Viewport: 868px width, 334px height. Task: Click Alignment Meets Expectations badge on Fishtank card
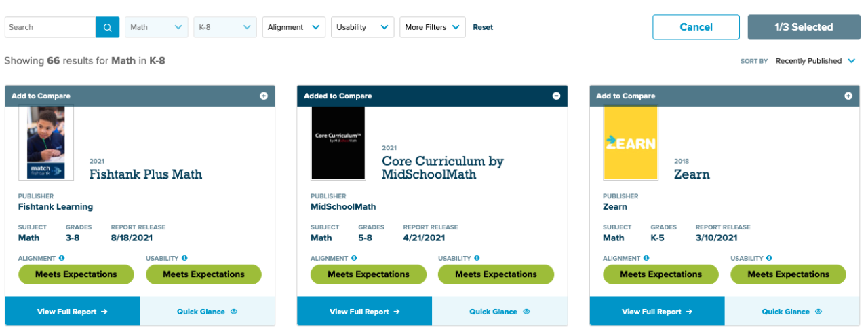point(76,274)
